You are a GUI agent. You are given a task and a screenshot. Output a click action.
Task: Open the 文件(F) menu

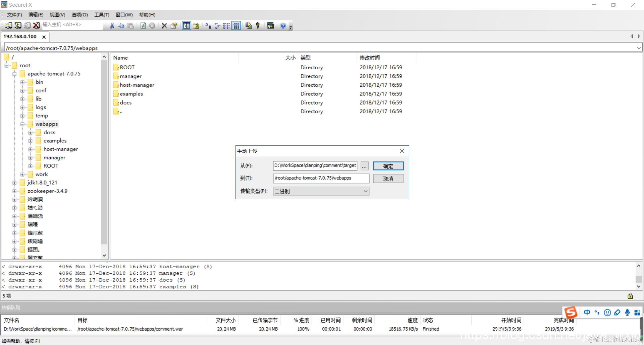[x=14, y=15]
